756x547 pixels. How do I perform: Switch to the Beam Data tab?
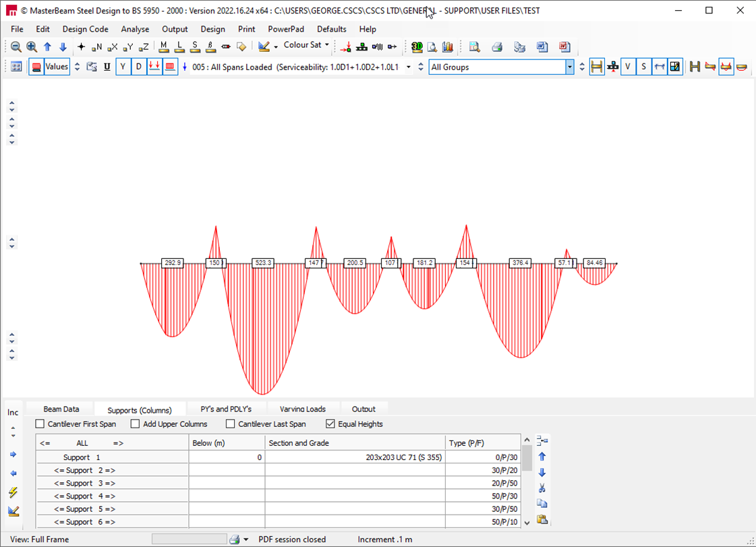pos(61,409)
